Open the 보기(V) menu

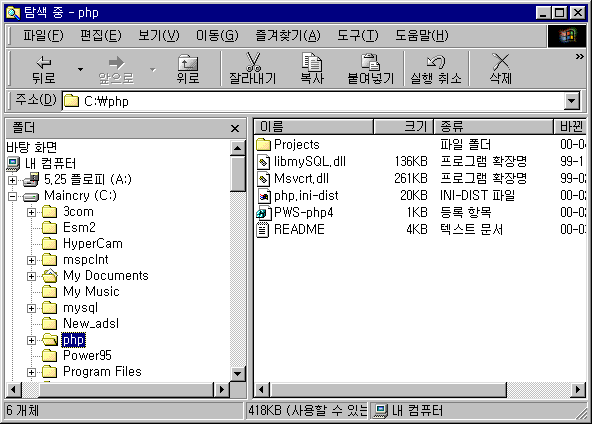pos(159,36)
